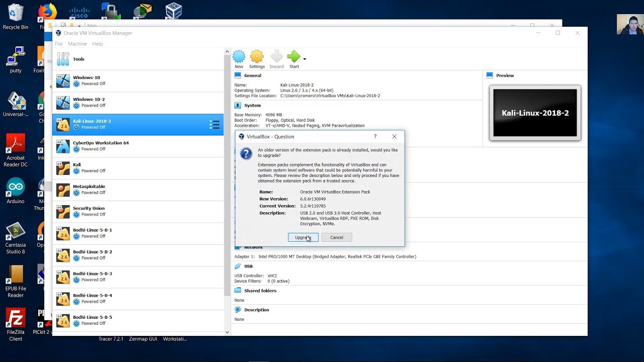This screenshot has width=644, height=362.
Task: Click Cancel in the extension pack dialog
Action: click(x=337, y=237)
